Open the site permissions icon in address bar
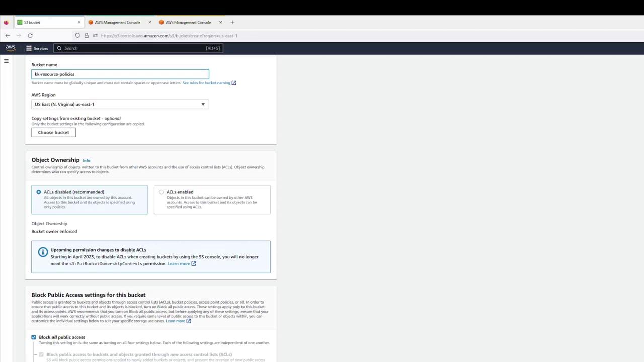This screenshot has width=644, height=362. pyautogui.click(x=95, y=36)
